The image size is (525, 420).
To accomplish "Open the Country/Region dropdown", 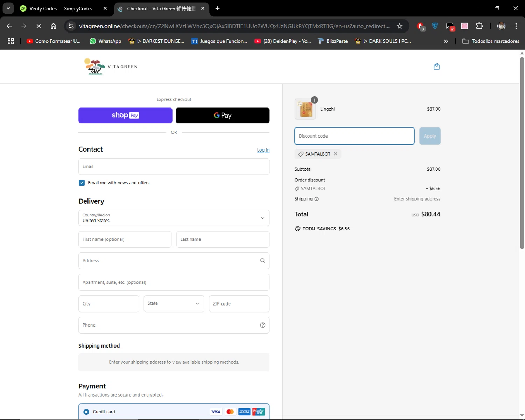I will 174,218.
